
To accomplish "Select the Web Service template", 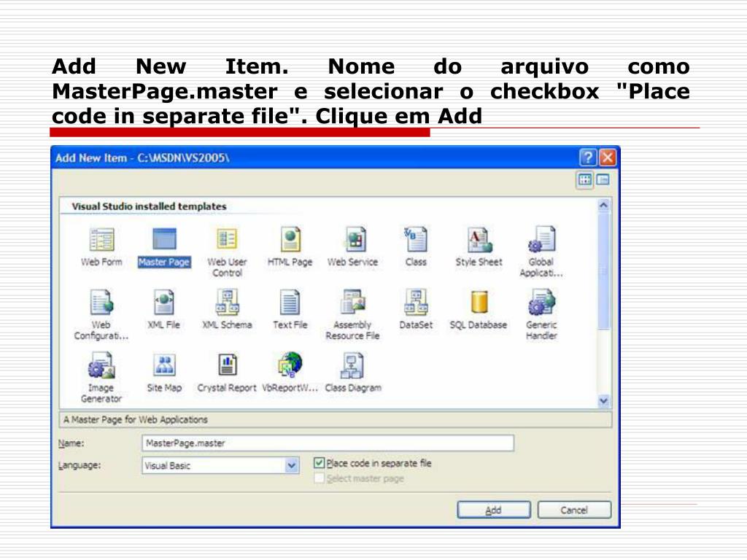I will [x=353, y=241].
